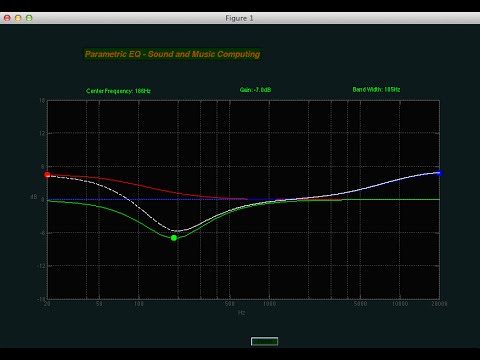Click the 100 label on the frequency axis
This screenshot has height=360, width=480.
(139, 304)
